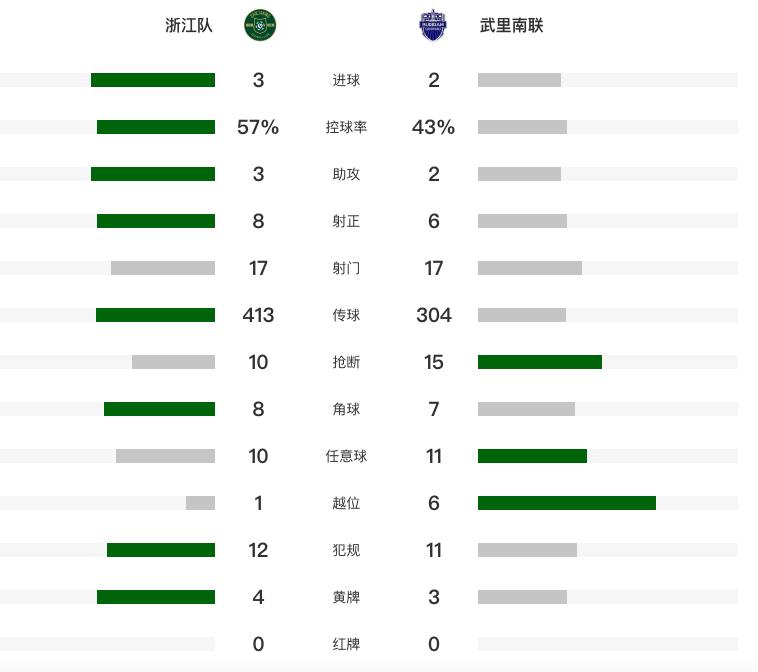Click the green 任意球 bar on the right
The image size is (758, 672).
[x=532, y=456]
